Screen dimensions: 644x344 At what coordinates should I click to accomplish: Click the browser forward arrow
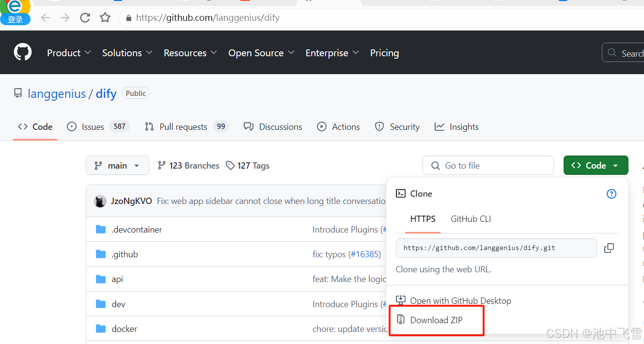pos(65,18)
